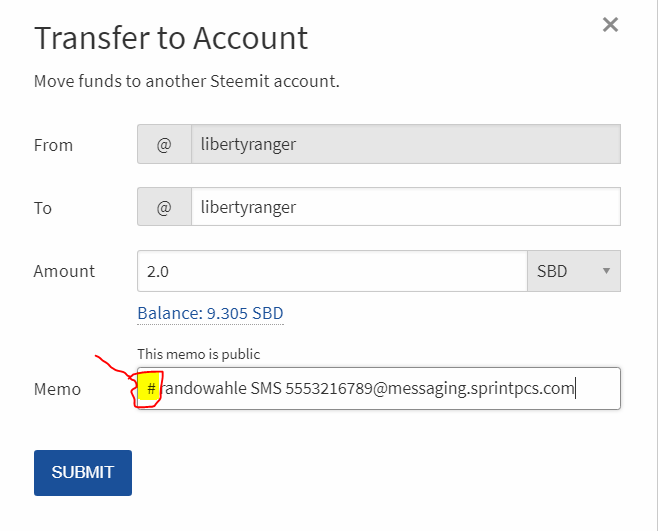
Task: Click the @ symbol beside From field
Action: pos(164,144)
